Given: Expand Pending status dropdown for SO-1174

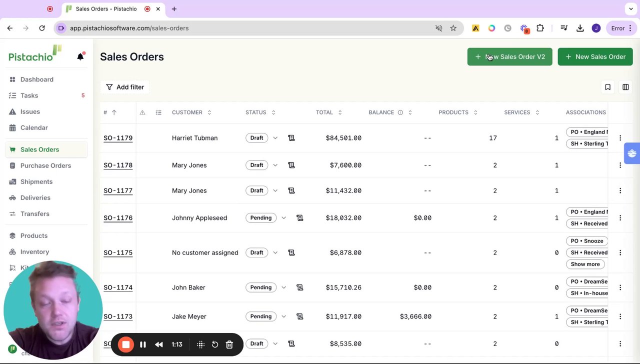Looking at the screenshot, I should [283, 287].
